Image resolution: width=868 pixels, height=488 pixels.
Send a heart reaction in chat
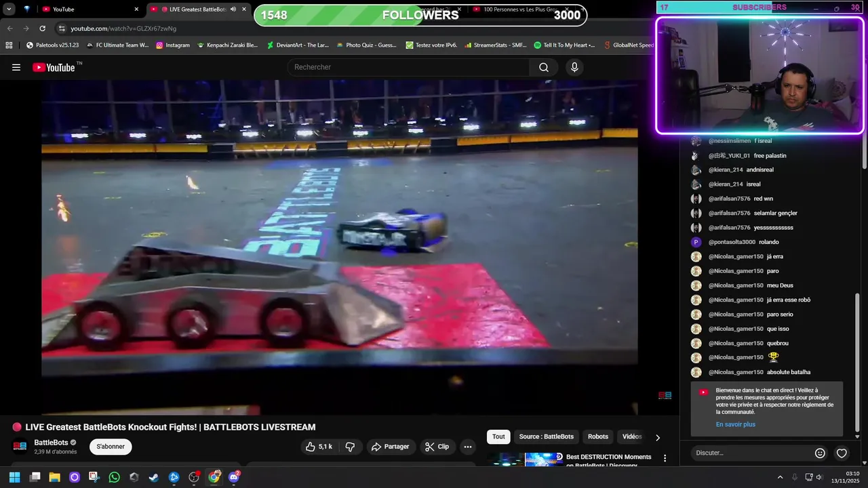[x=842, y=453]
